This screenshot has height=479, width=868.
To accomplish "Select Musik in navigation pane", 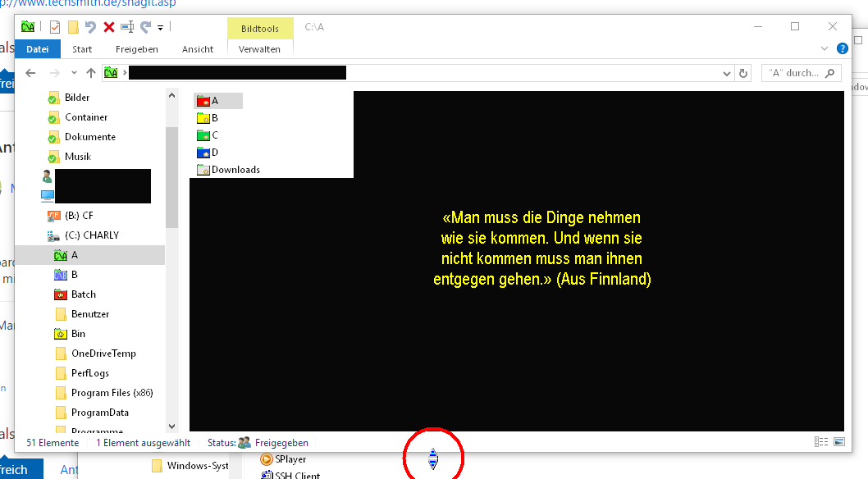I will tap(77, 157).
